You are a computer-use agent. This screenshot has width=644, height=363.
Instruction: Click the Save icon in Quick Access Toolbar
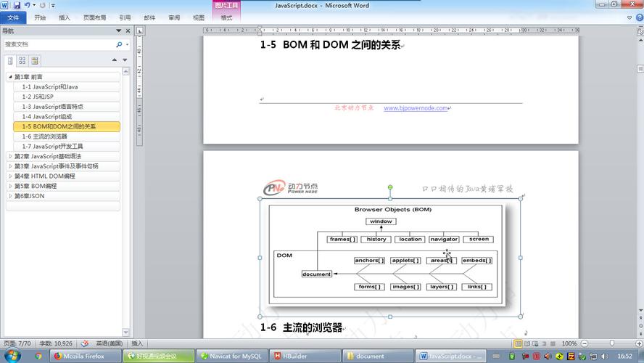click(x=17, y=5)
